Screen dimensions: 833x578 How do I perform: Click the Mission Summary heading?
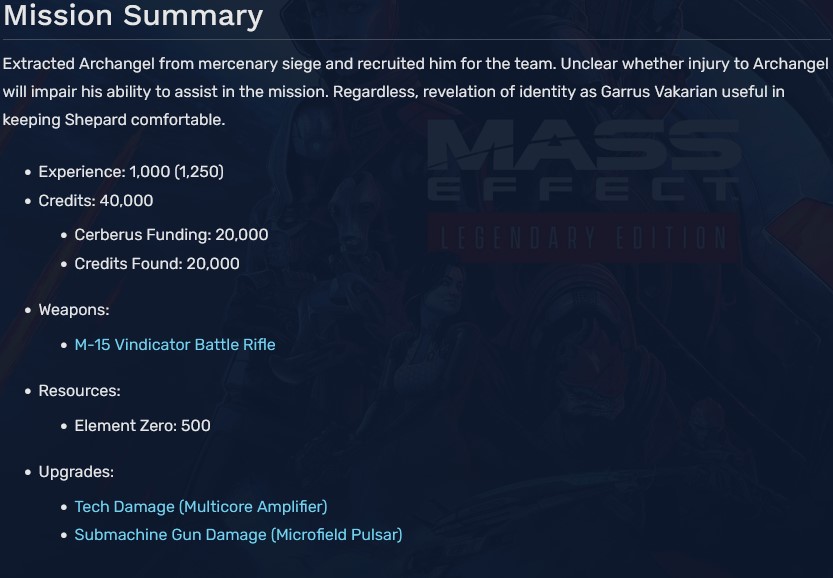point(133,16)
